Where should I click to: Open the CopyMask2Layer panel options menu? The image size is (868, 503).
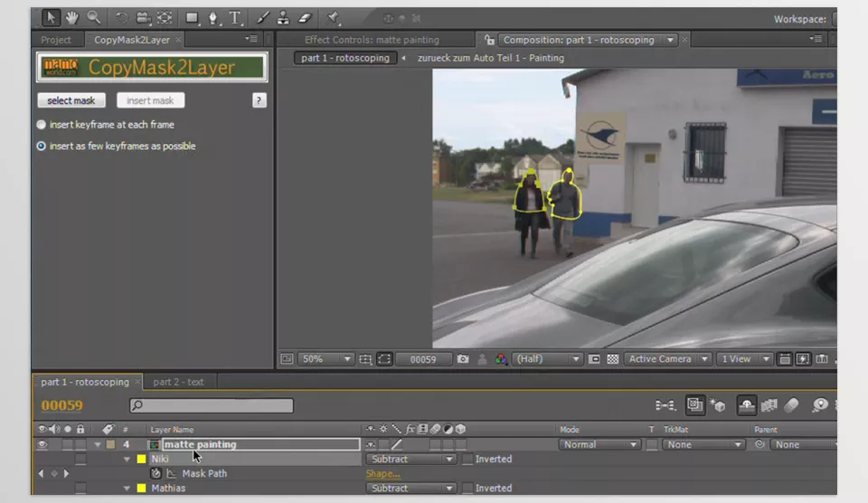251,39
